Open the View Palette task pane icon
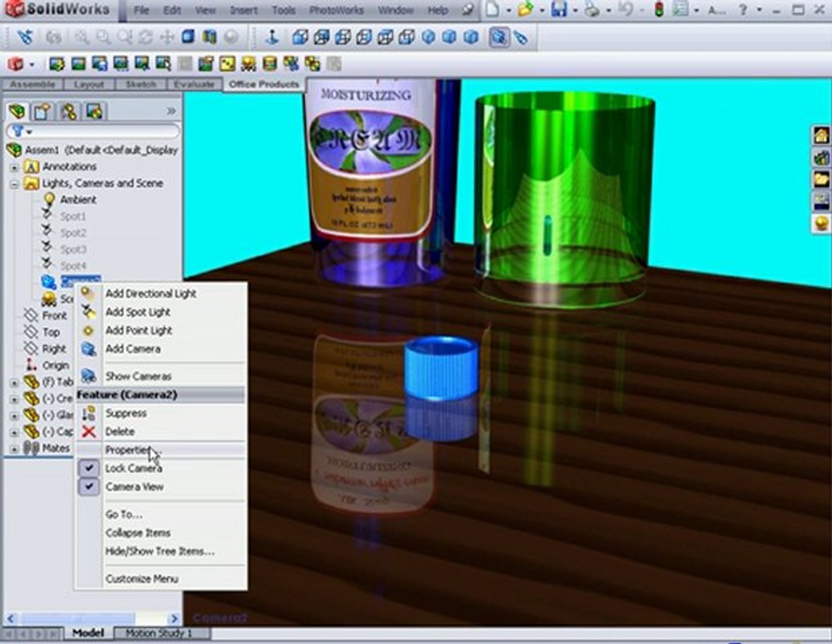832x644 pixels. pos(822,201)
